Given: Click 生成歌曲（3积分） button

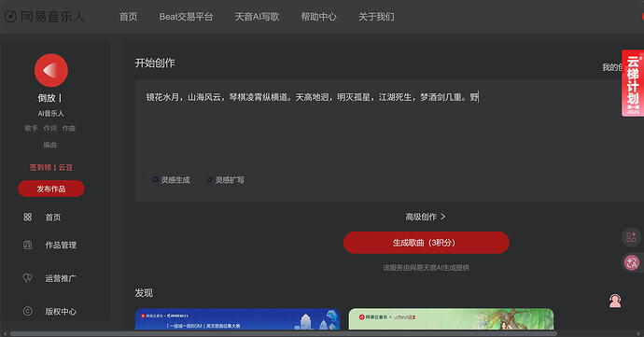Looking at the screenshot, I should 426,243.
